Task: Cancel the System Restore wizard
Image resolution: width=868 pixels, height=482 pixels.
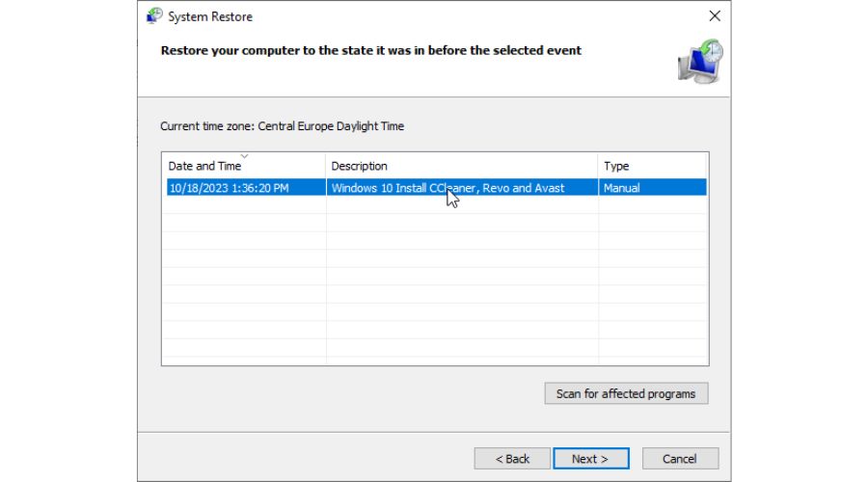Action: click(x=681, y=459)
